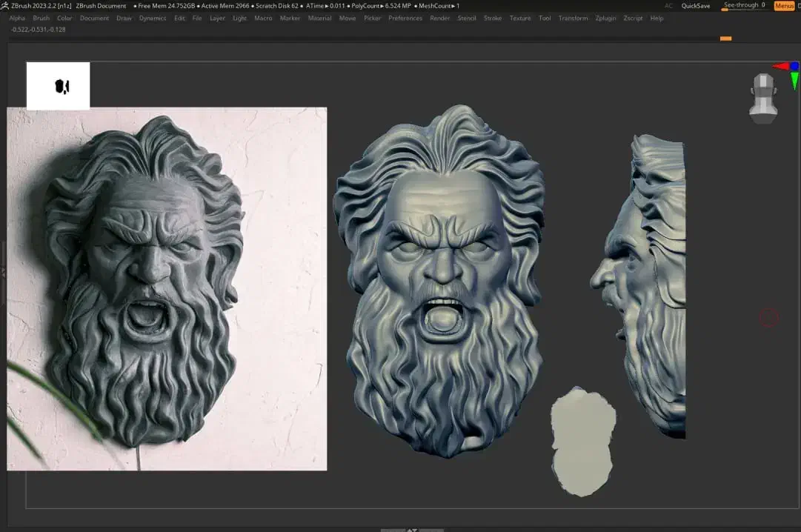
Task: Open the Zplugin menu
Action: click(x=605, y=18)
